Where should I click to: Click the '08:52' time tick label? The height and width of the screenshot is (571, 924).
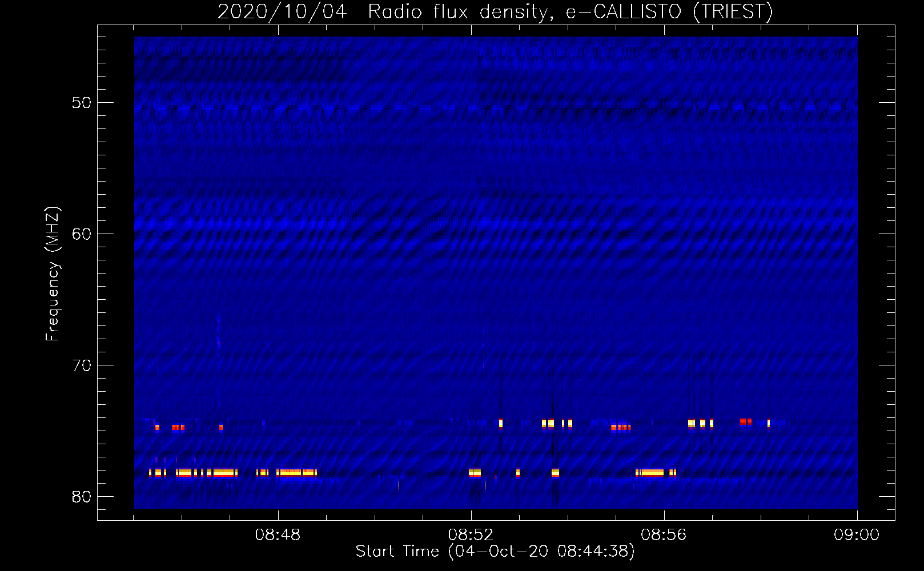pos(471,535)
